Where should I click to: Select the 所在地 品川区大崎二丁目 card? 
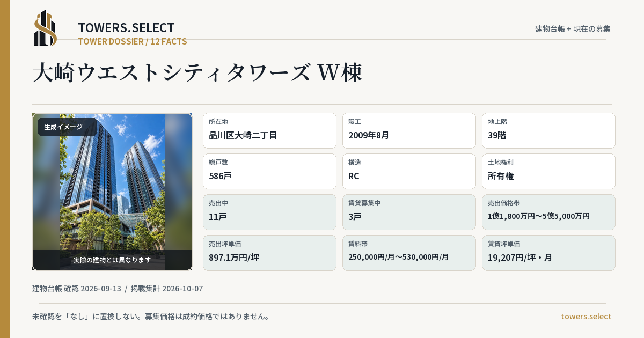pos(269,130)
